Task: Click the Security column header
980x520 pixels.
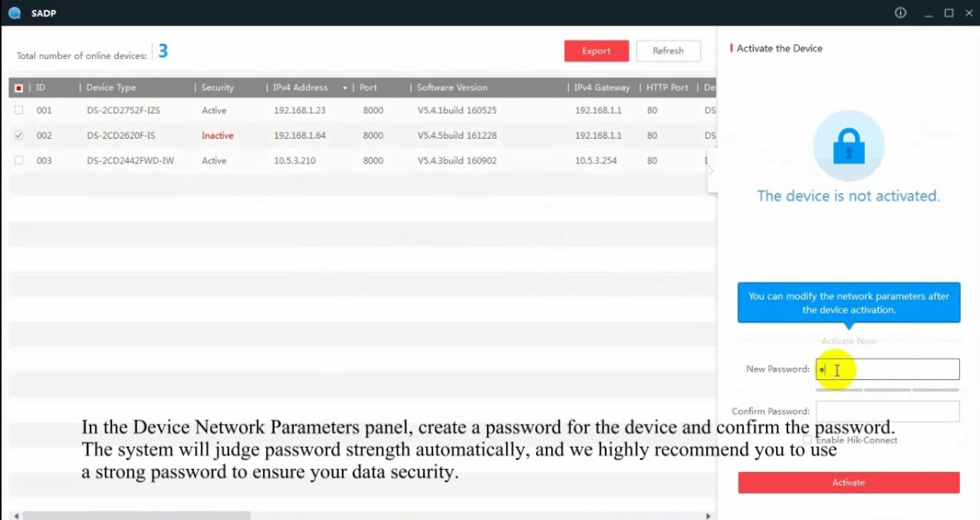Action: [x=218, y=88]
